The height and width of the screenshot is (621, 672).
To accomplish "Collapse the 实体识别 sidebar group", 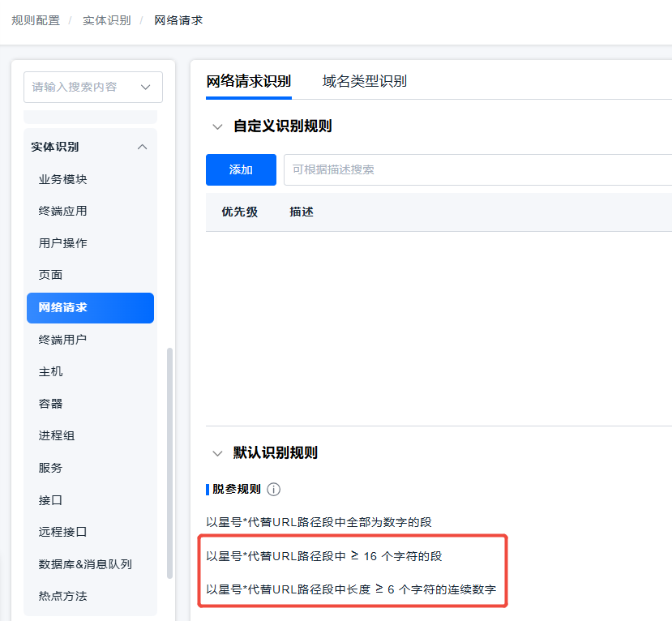I will click(x=143, y=147).
